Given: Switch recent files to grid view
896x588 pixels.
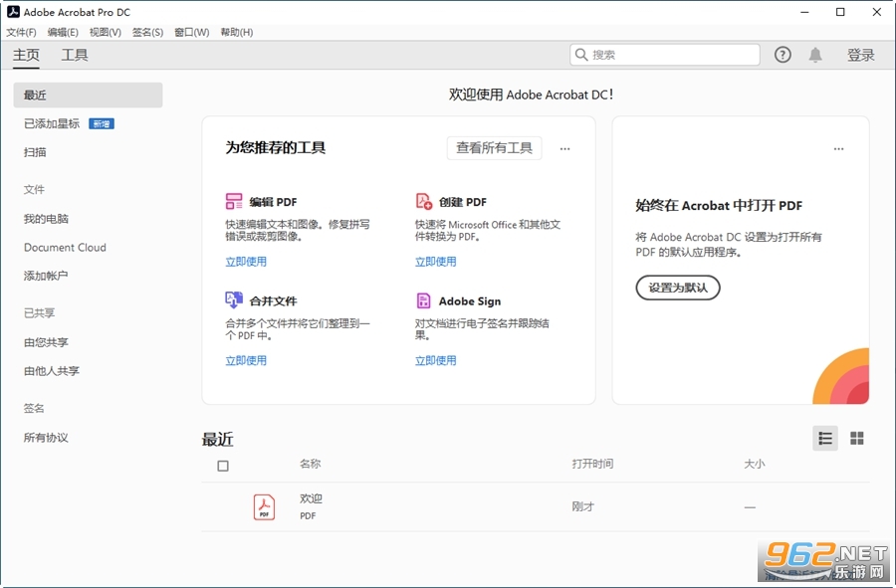Looking at the screenshot, I should (x=856, y=438).
